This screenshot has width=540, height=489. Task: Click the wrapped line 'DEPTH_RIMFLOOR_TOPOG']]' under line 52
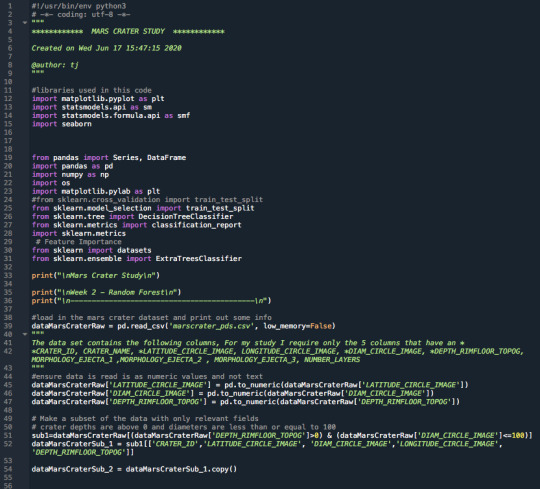[x=83, y=452]
